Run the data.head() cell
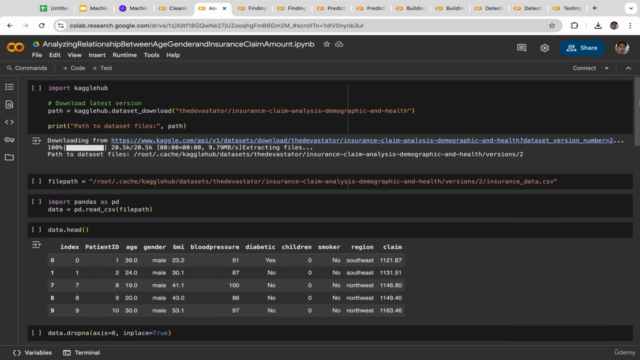640x360 pixels. click(36, 230)
